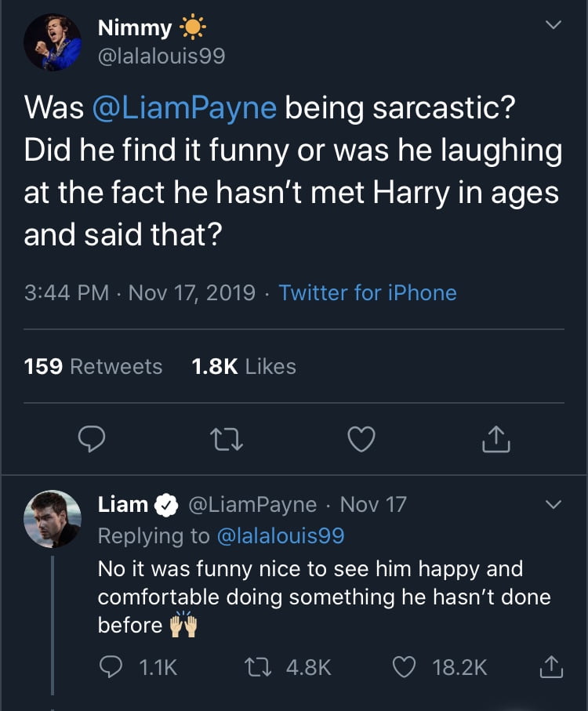
Task: Reply to Nimmy's main tweet
Action: [92, 441]
